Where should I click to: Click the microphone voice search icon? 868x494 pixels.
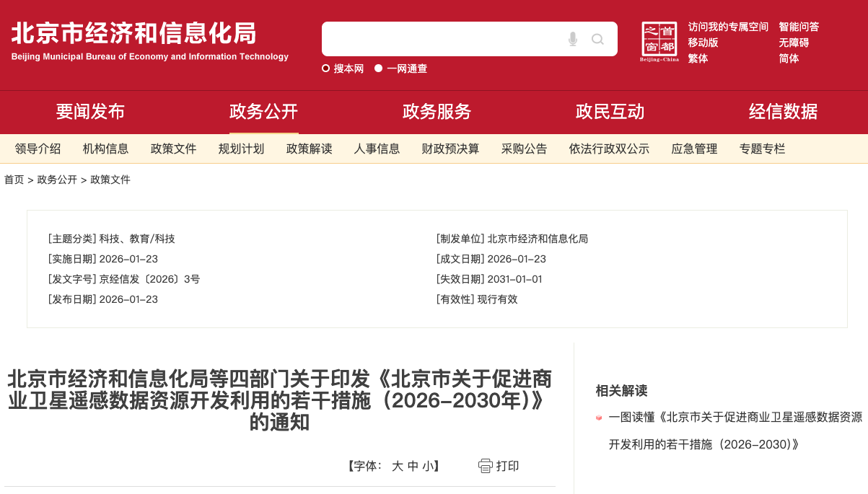pyautogui.click(x=573, y=39)
